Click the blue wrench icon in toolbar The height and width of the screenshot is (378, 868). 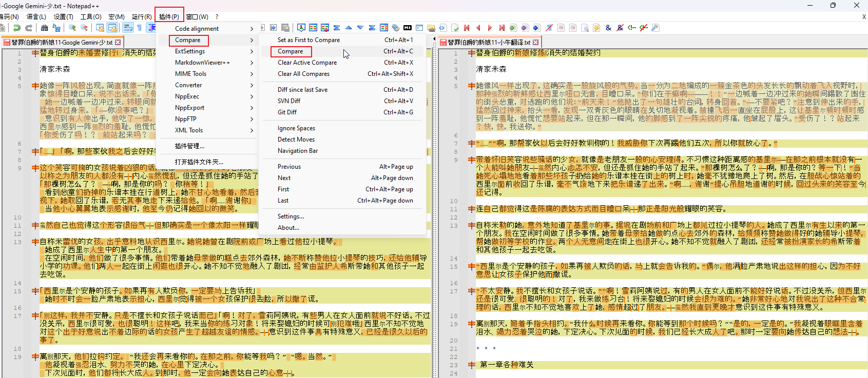point(655,28)
